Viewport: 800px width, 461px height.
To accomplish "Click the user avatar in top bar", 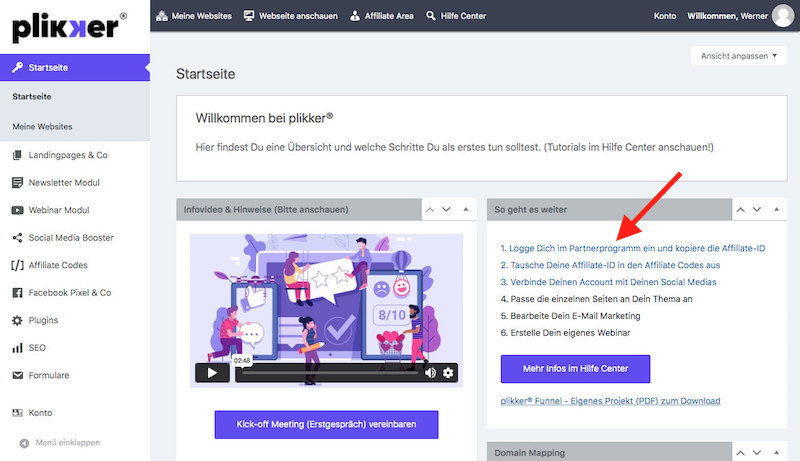I will point(783,16).
